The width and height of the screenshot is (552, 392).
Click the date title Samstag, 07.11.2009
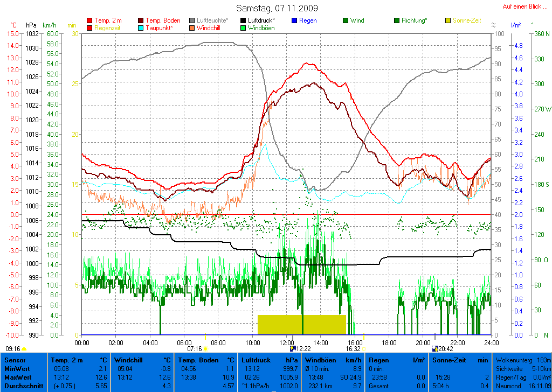[x=277, y=9]
